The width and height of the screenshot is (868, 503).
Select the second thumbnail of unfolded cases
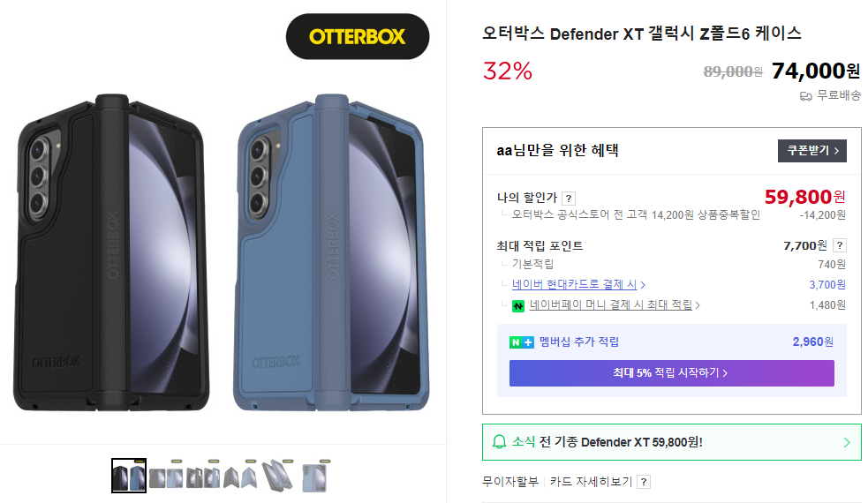[167, 476]
